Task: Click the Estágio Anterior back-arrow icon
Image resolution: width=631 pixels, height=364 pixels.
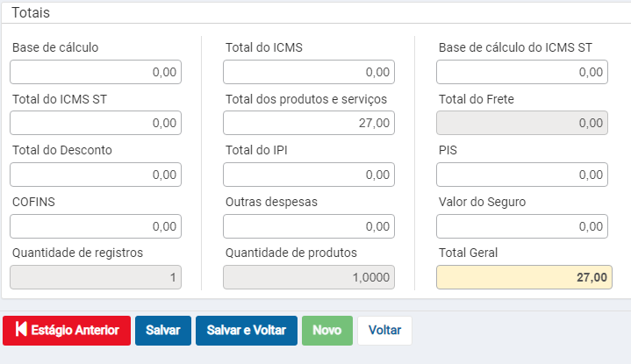Action: coord(20,331)
